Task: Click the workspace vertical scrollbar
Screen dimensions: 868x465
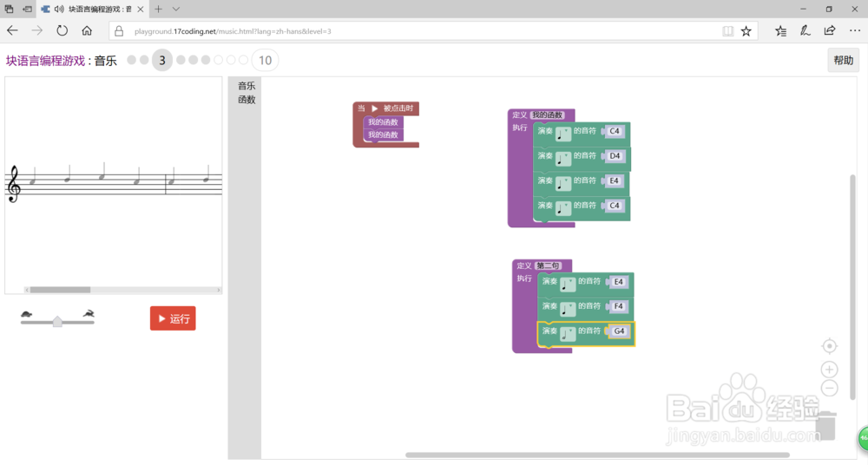Action: [852, 287]
